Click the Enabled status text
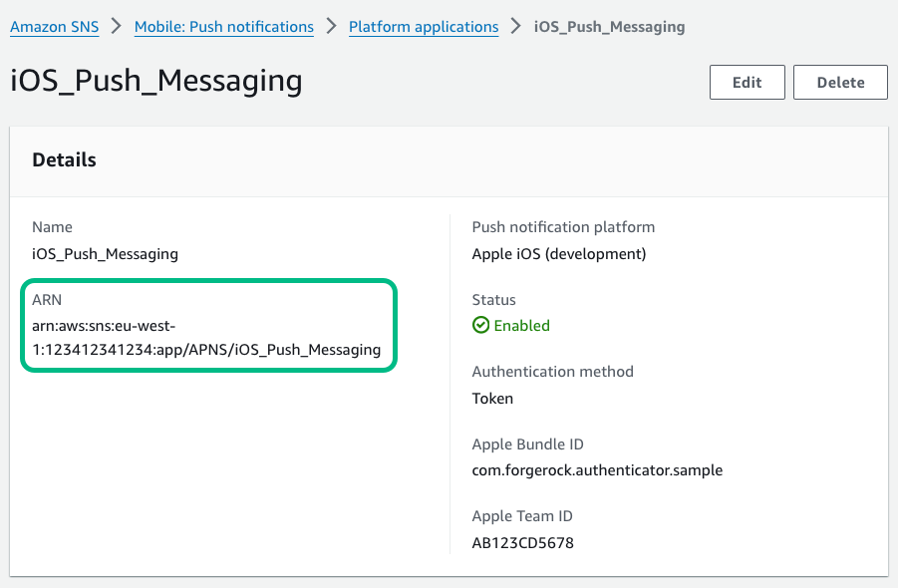Viewport: 898px width, 588px height. [x=521, y=326]
